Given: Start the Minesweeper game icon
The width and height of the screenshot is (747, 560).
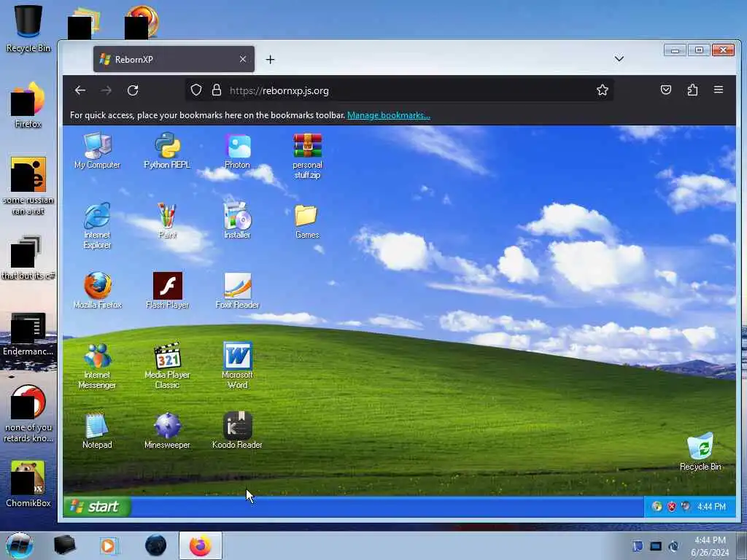Looking at the screenshot, I should 167,430.
